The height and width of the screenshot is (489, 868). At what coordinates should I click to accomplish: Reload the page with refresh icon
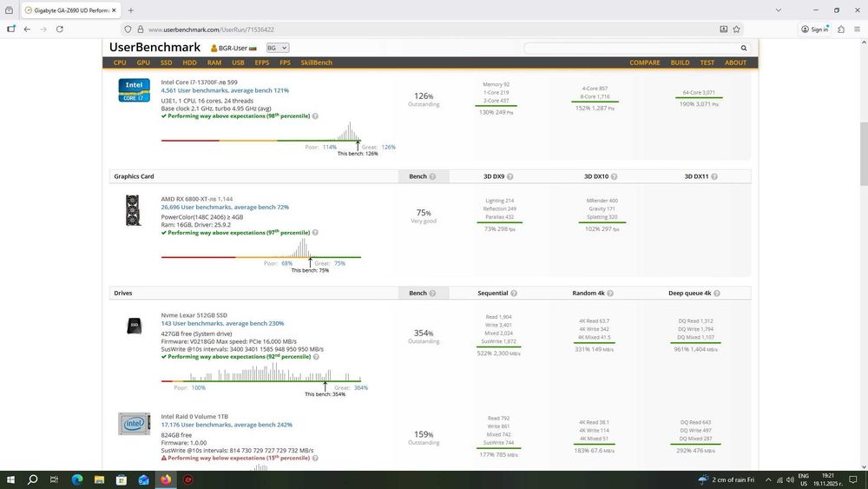pyautogui.click(x=60, y=30)
